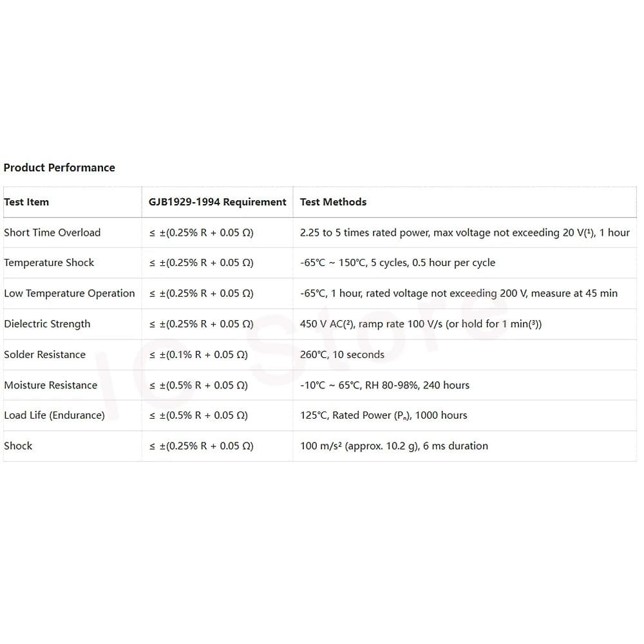644x644 pixels.
Task: Click the Product Performance heading
Action: [59, 167]
